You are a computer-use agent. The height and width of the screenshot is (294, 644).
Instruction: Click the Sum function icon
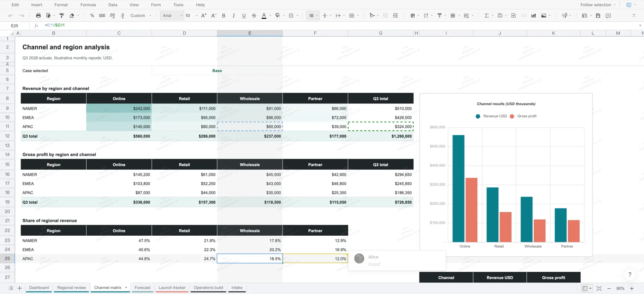(487, 16)
